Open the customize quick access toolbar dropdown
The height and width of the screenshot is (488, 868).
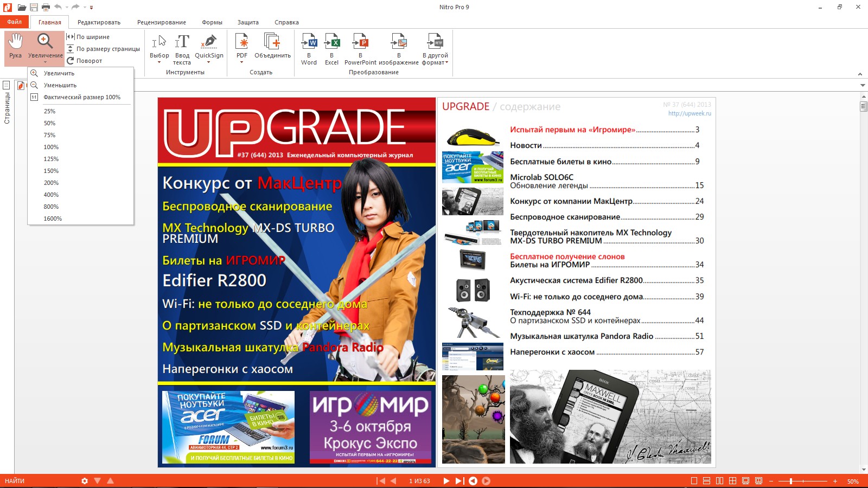(x=91, y=8)
